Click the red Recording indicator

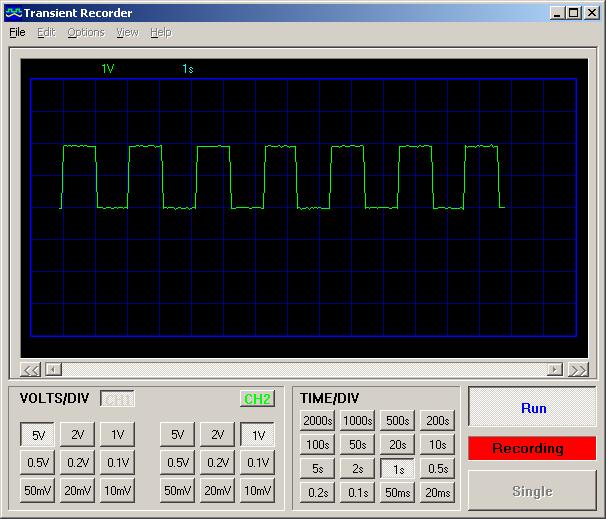pyautogui.click(x=531, y=448)
